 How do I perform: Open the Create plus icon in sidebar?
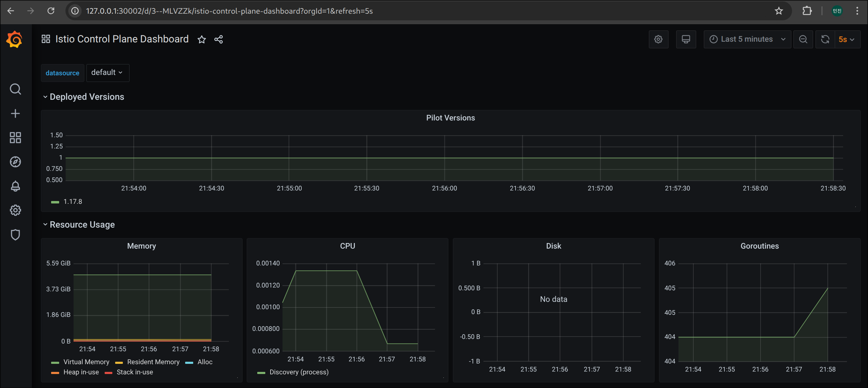point(15,113)
